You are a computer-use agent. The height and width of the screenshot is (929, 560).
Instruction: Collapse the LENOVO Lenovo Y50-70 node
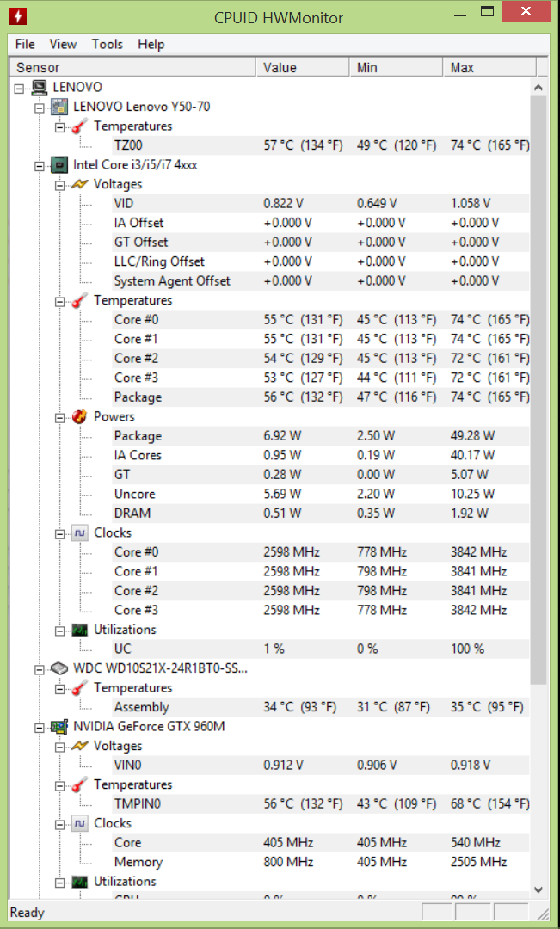(39, 108)
